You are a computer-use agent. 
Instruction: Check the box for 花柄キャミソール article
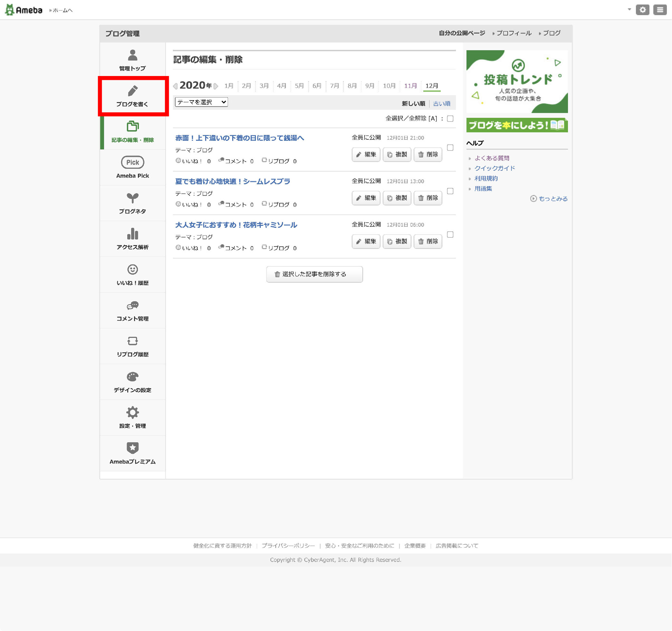(x=450, y=234)
